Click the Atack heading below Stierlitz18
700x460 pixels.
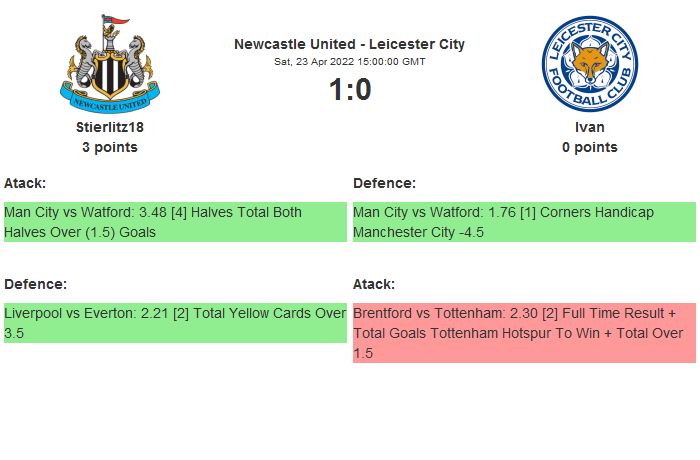[x=25, y=183]
